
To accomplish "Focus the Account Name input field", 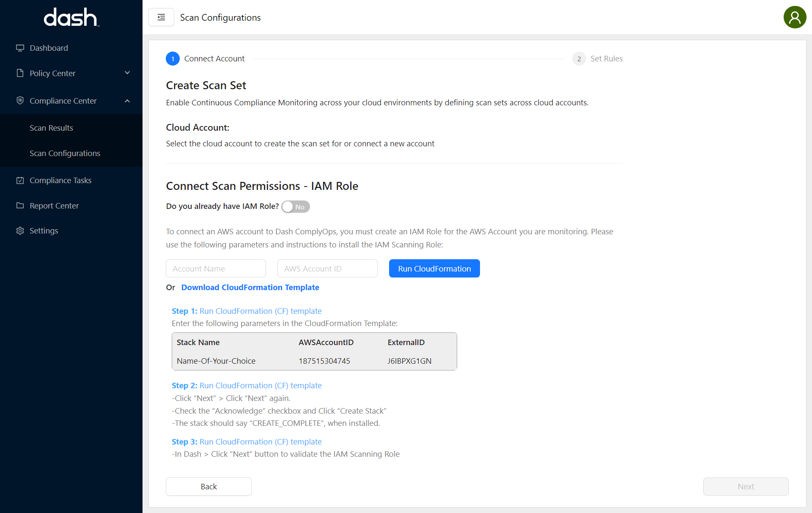I will coord(216,269).
